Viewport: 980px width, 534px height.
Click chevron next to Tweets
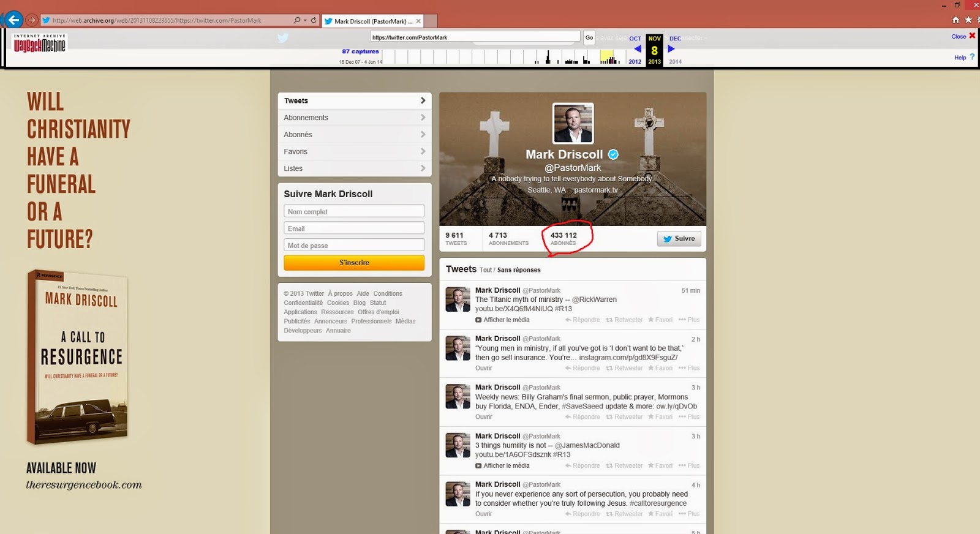click(x=423, y=100)
